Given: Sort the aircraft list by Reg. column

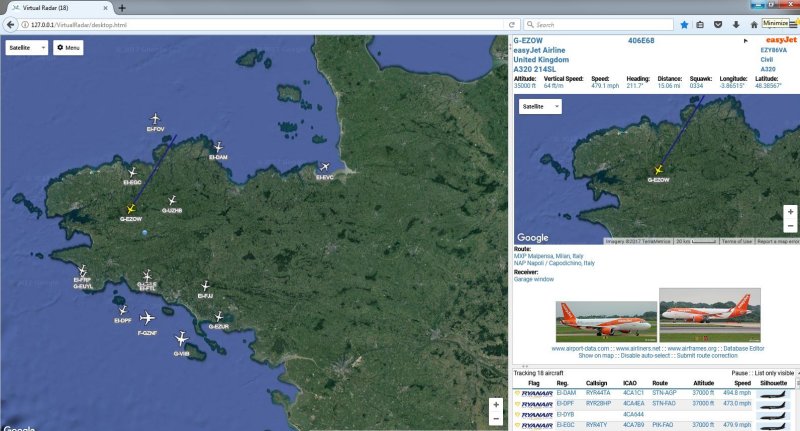Looking at the screenshot, I should point(562,383).
